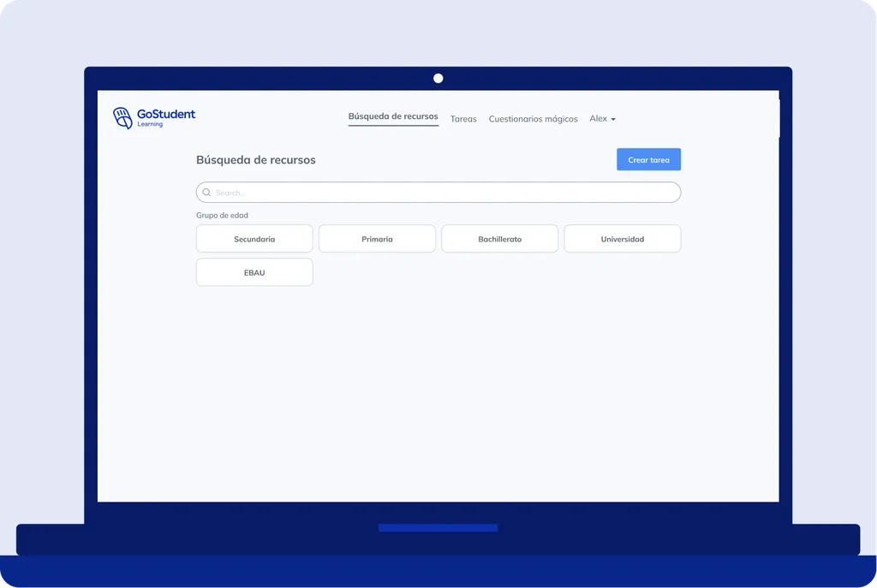Click the GoStudent wordmark text
The image size is (877, 588).
pyautogui.click(x=166, y=114)
